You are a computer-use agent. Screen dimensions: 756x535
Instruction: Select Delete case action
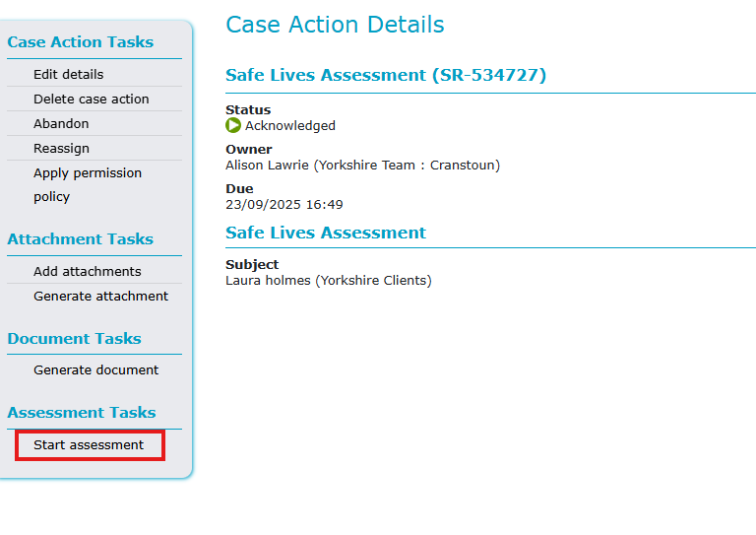(91, 99)
